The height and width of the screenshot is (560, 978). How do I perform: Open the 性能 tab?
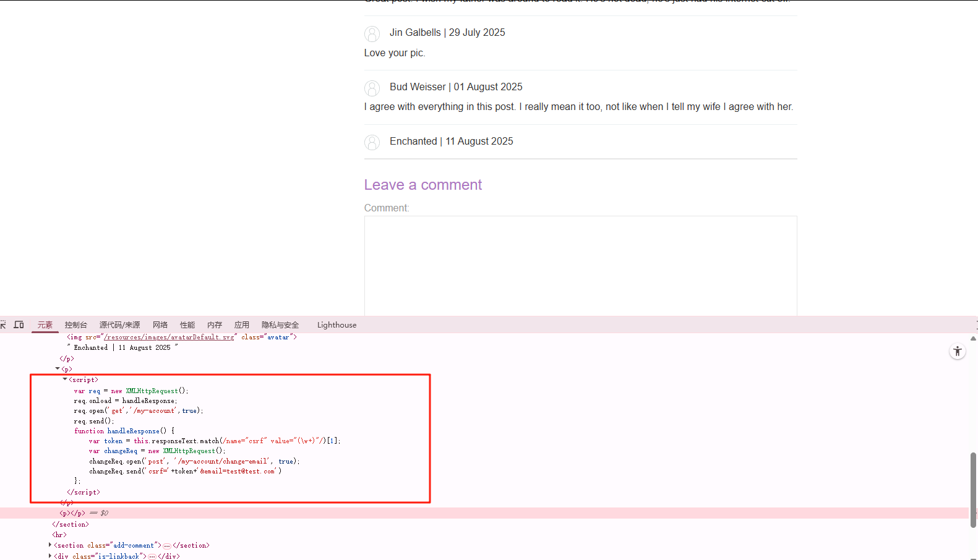(x=187, y=325)
